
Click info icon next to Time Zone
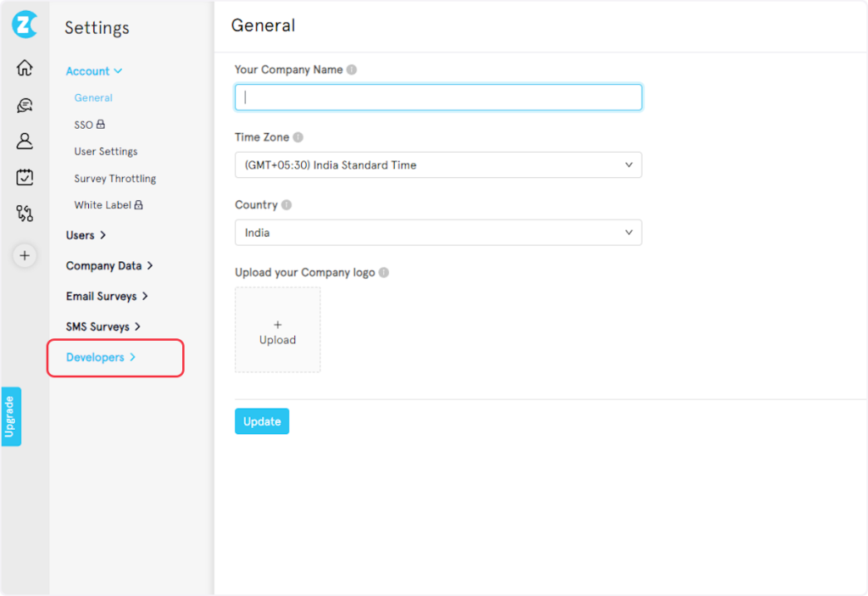pyautogui.click(x=298, y=137)
